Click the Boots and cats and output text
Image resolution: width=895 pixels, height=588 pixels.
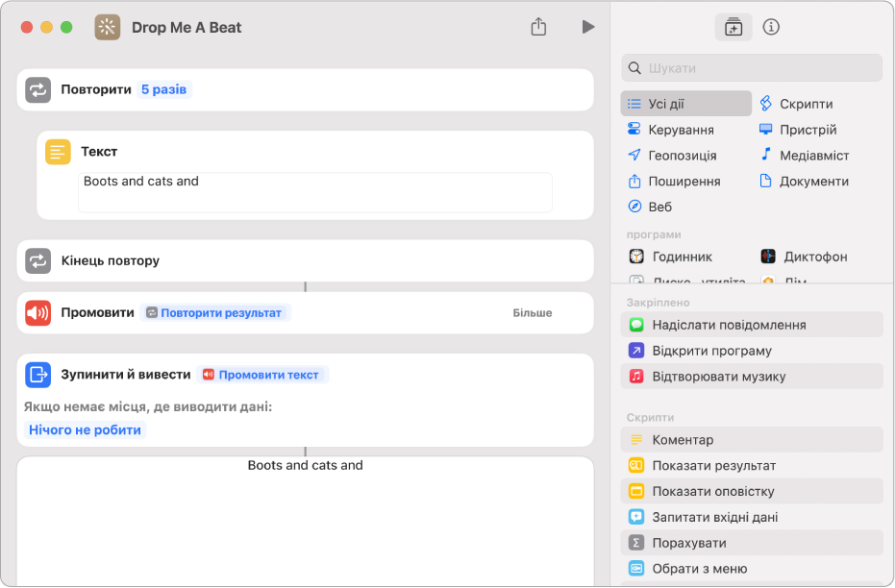(x=306, y=465)
